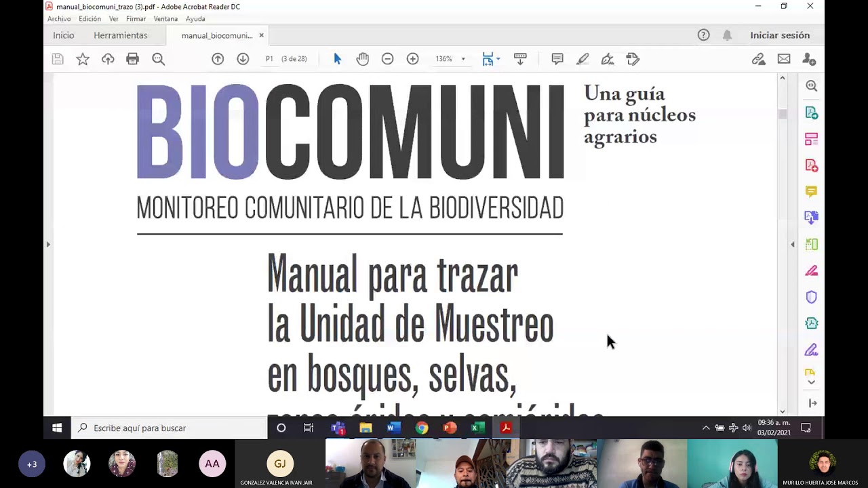
Task: Open the green Compress PDF sidebar tool
Action: point(811,323)
